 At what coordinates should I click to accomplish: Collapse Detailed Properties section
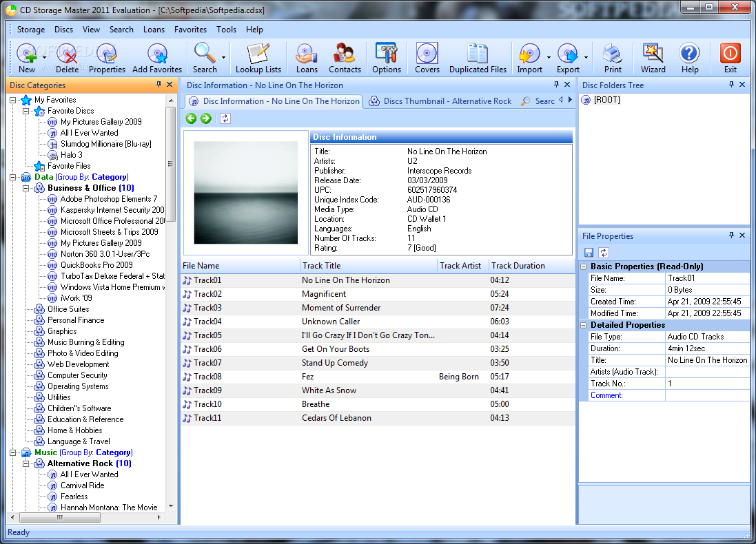click(584, 325)
